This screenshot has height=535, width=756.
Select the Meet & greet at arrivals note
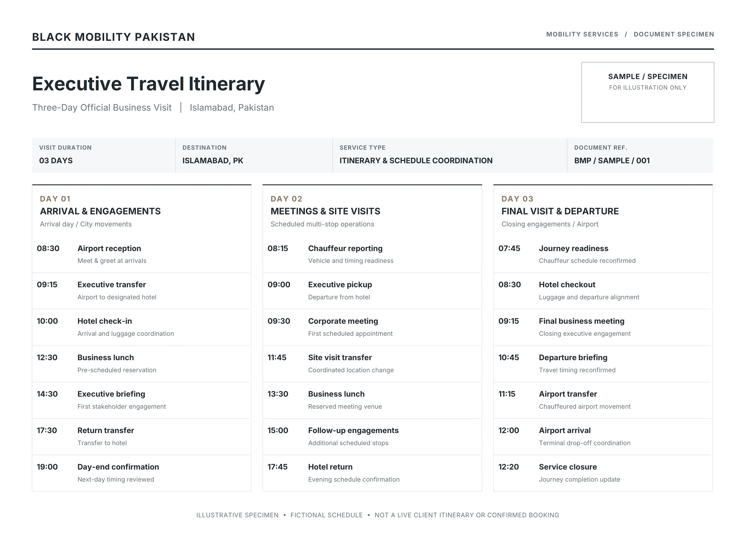point(112,261)
